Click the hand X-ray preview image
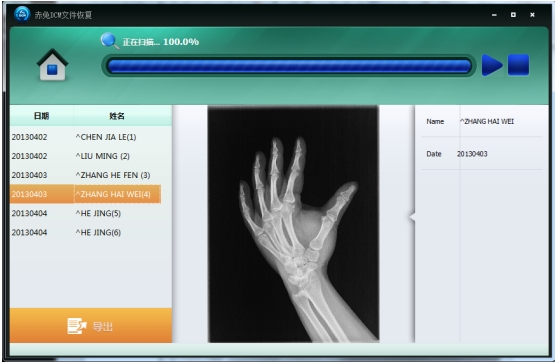The image size is (556, 362). (293, 224)
